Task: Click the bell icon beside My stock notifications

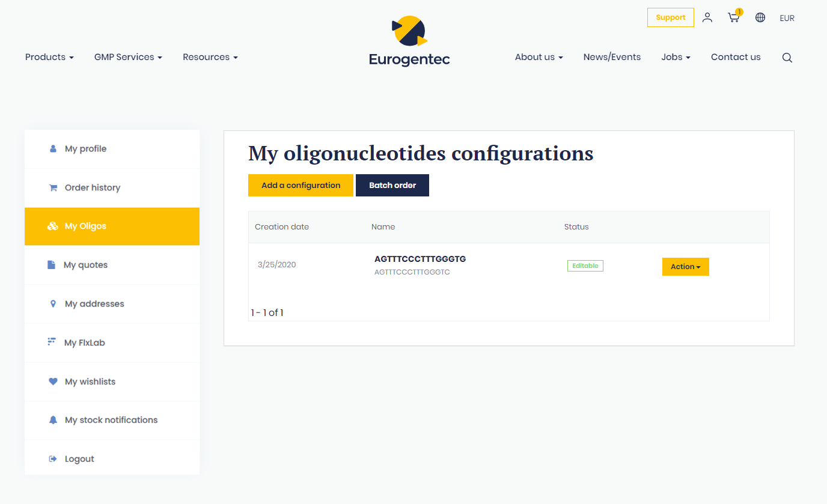Action: 53,420
